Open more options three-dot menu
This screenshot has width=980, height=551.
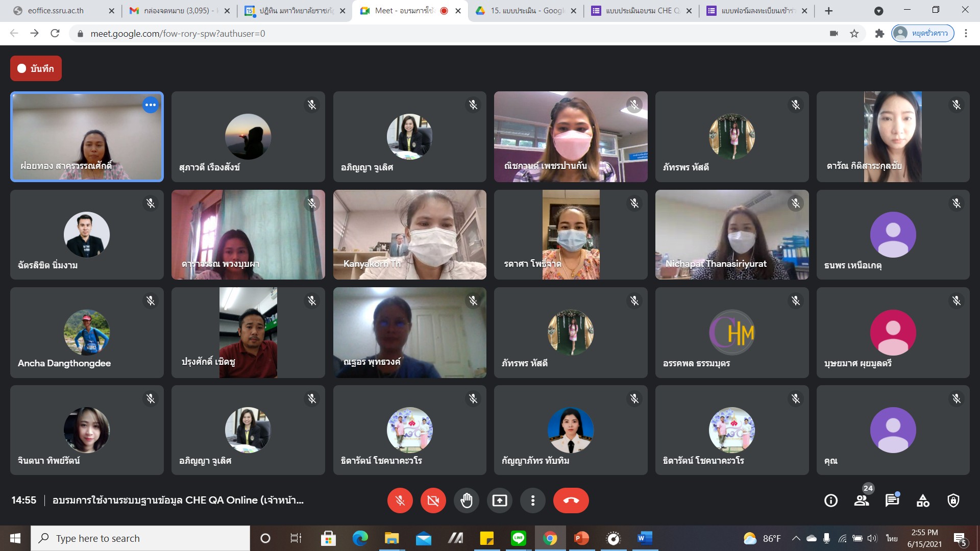pos(532,500)
